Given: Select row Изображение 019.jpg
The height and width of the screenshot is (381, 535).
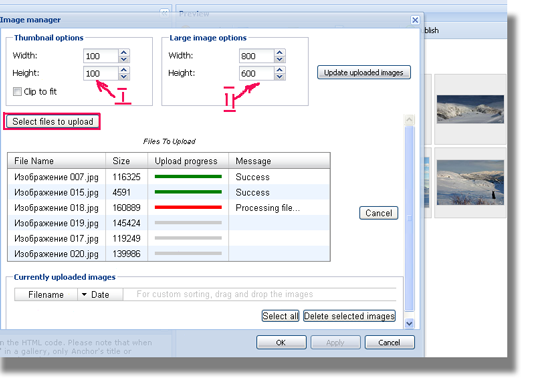Looking at the screenshot, I should 169,223.
